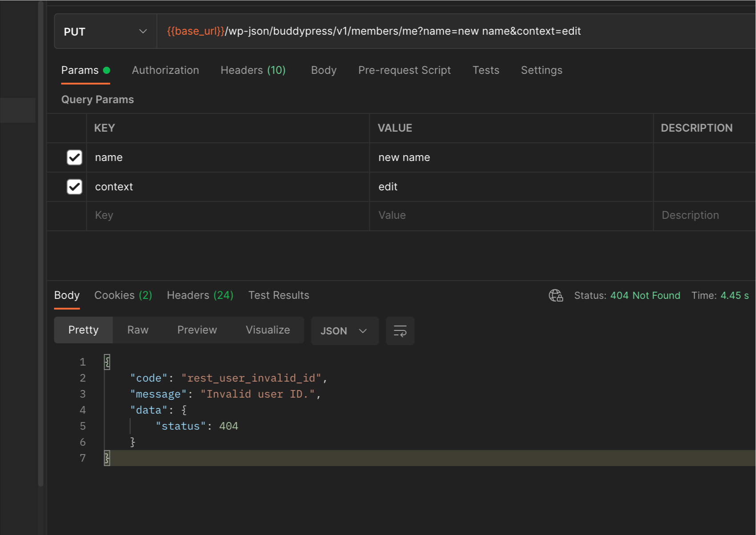Click the 4.45 s response time

(x=734, y=295)
